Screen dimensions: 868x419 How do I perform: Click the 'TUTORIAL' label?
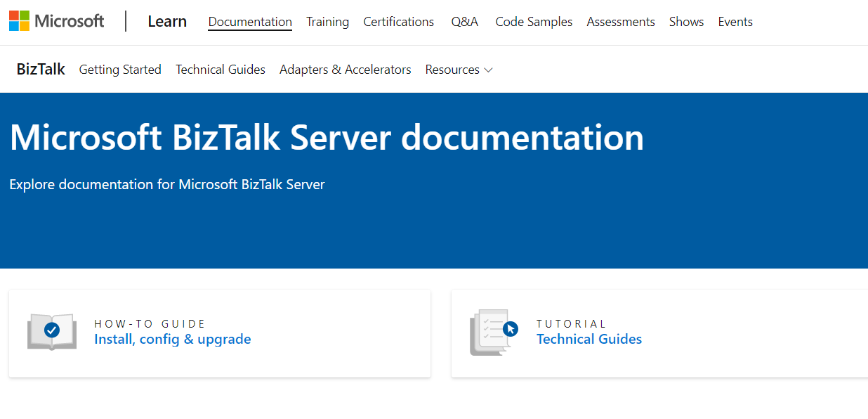(571, 324)
